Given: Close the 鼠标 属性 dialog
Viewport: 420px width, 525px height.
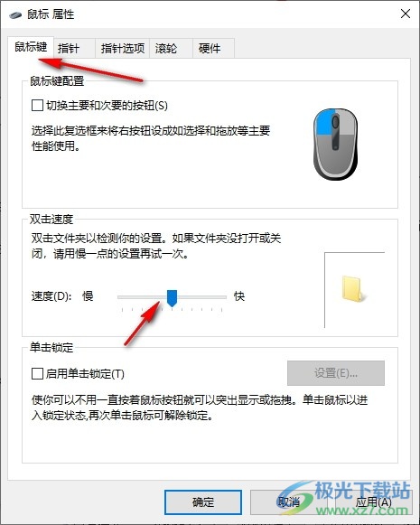Looking at the screenshot, I should [406, 14].
